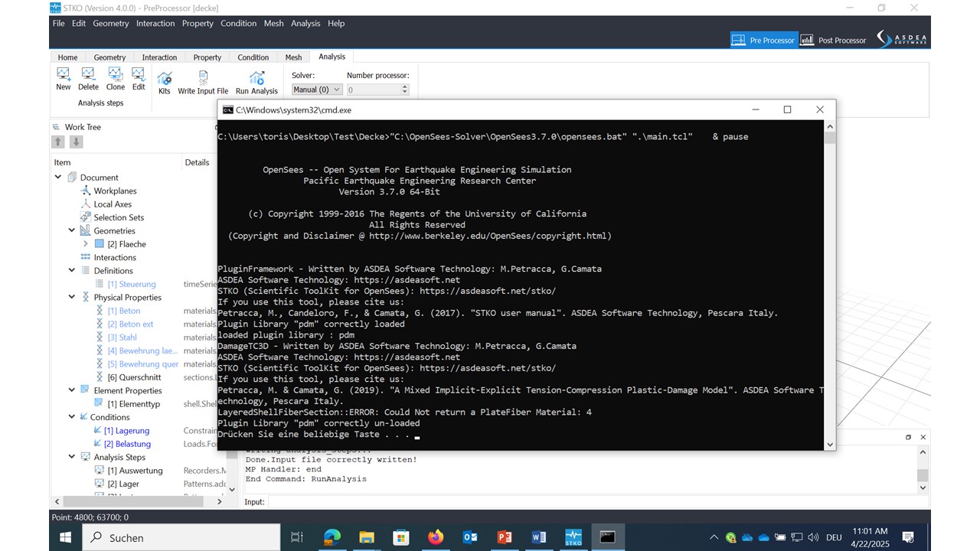980x551 pixels.
Task: Click the Edit analysis step icon
Action: [x=139, y=74]
